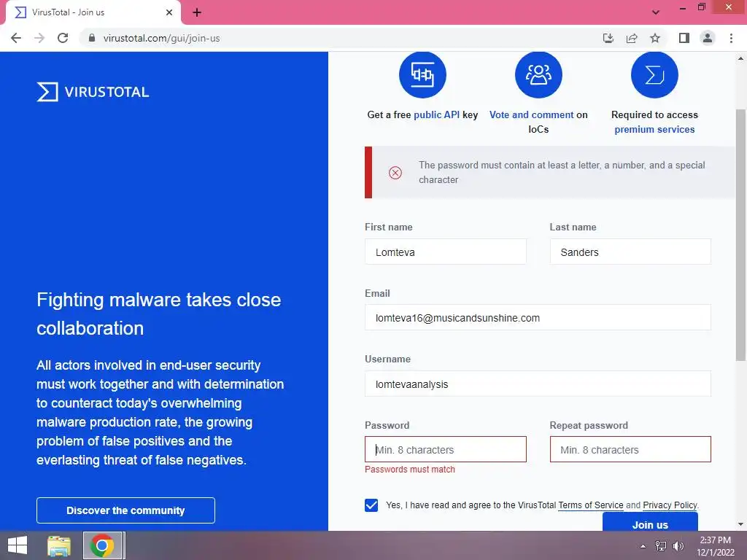Open the public API link
The image size is (747, 560).
pyautogui.click(x=436, y=114)
